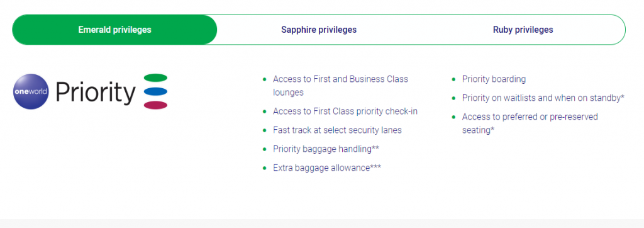This screenshot has height=228, width=644.
Task: Click the oneworld globe logo
Action: pos(31,91)
